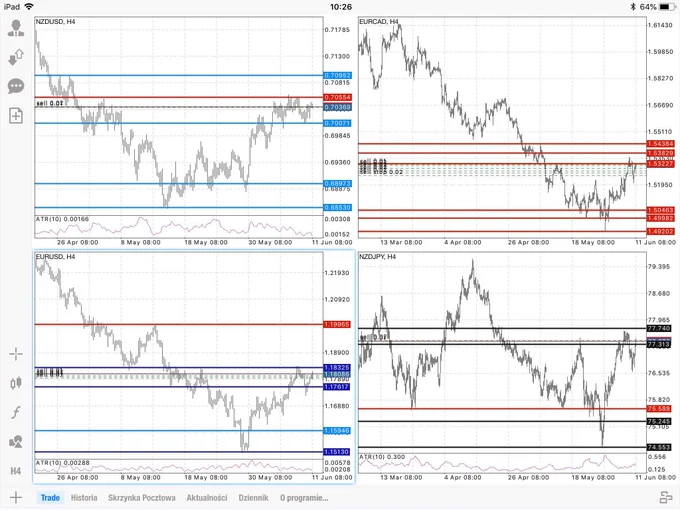The width and height of the screenshot is (680, 510).
Task: Select the 0.70071 blue level label
Action: tap(337, 123)
